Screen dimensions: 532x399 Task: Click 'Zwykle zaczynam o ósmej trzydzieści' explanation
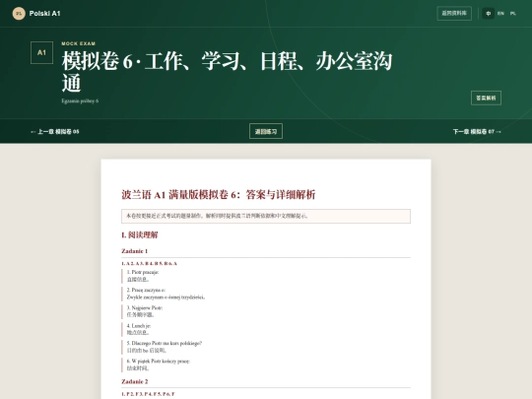pyautogui.click(x=166, y=298)
